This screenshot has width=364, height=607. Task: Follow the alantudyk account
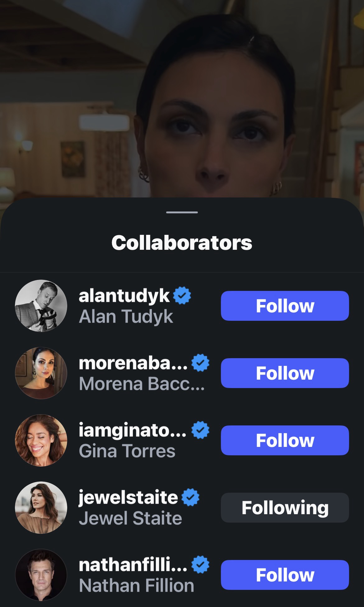(285, 306)
